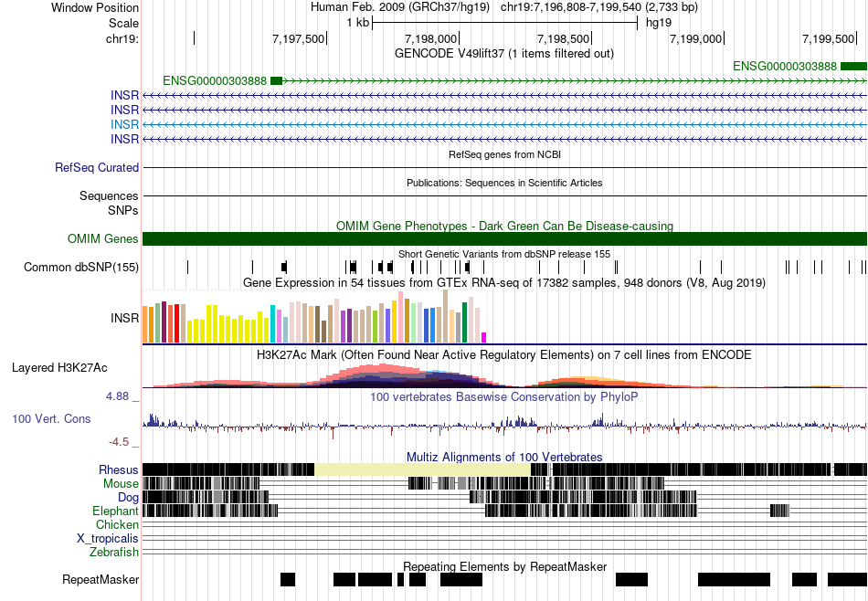Click the magenta bar ending the GTEx chart
This screenshot has width=868, height=601.
[x=484, y=338]
